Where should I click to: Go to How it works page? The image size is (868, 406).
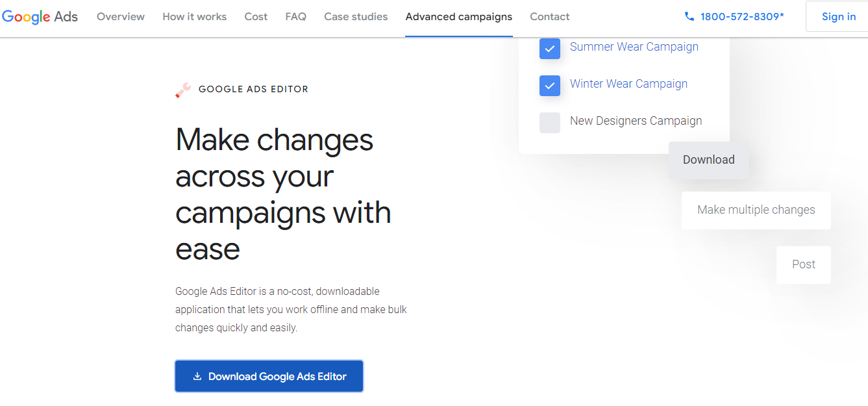coord(195,17)
